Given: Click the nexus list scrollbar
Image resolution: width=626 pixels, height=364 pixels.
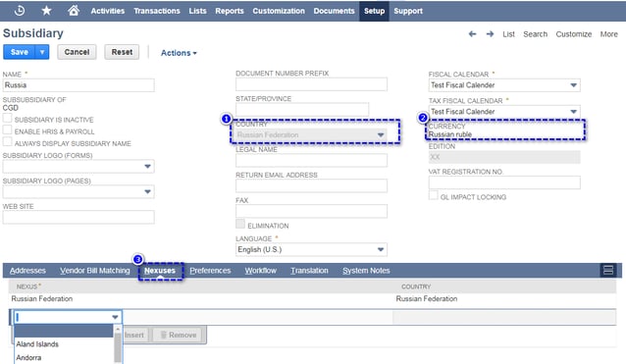Looking at the screenshot, I should coord(118,344).
